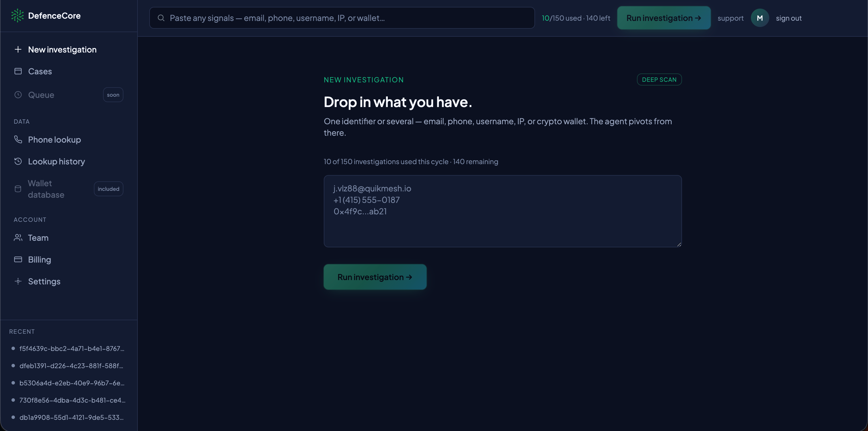The width and height of the screenshot is (868, 431).
Task: Click the 'soon' badge next to Queue
Action: [x=113, y=95]
